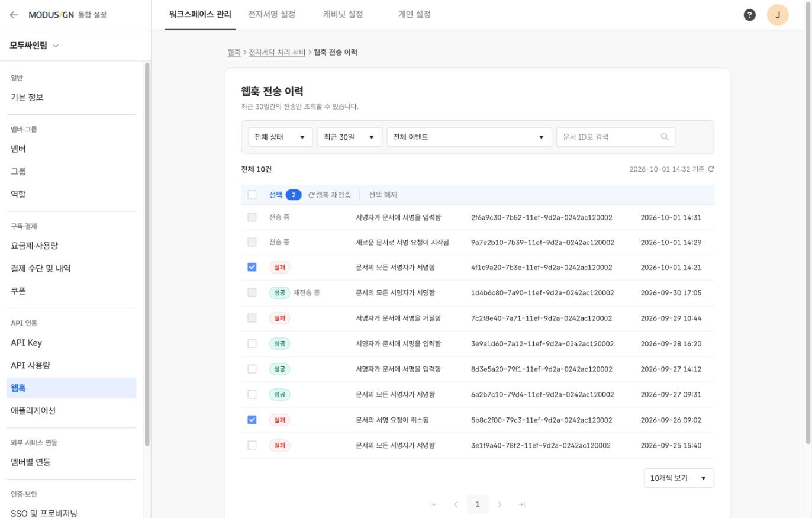Uncheck the 2026-10-01 14:21 failed row
812x518 pixels.
[252, 267]
